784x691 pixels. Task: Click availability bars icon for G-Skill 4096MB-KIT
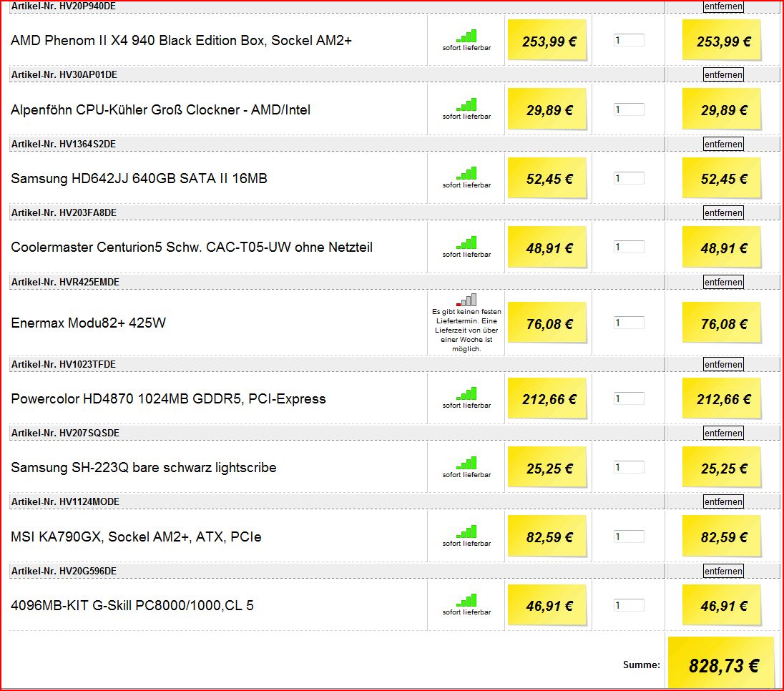click(x=466, y=600)
